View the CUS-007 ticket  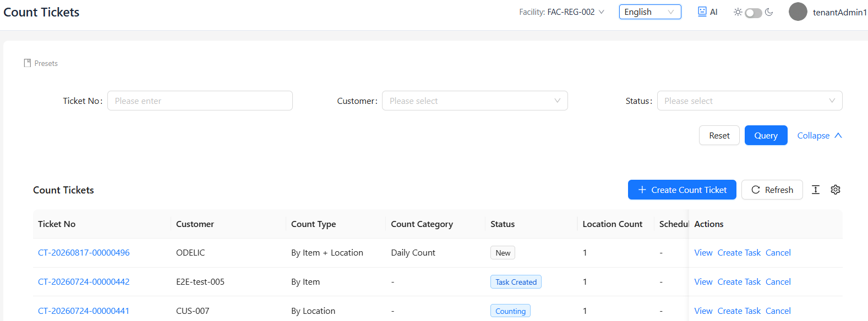(703, 311)
